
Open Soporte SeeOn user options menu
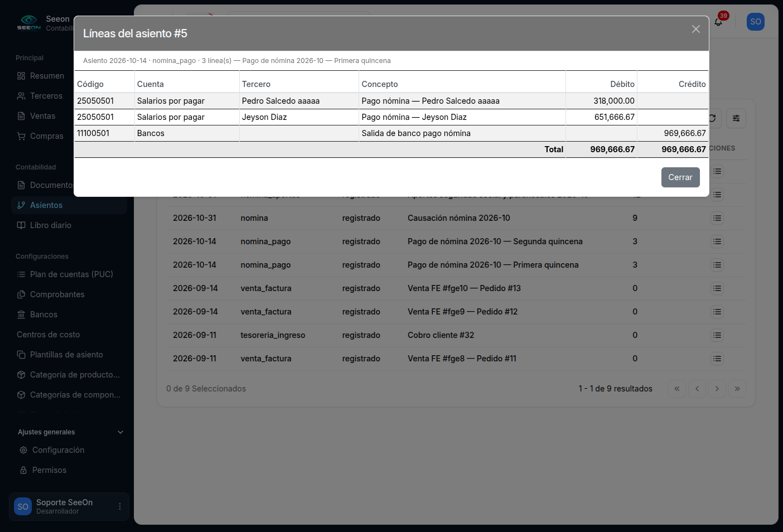[x=120, y=506]
